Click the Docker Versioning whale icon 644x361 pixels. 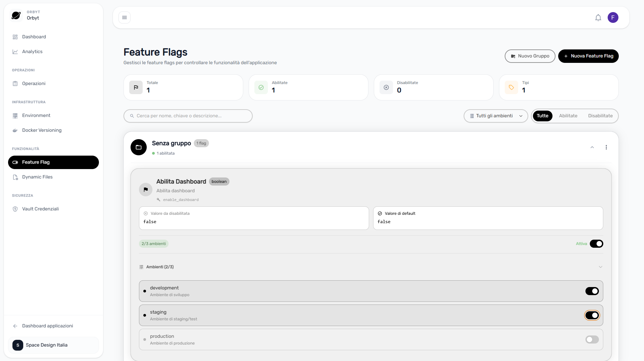(15, 130)
